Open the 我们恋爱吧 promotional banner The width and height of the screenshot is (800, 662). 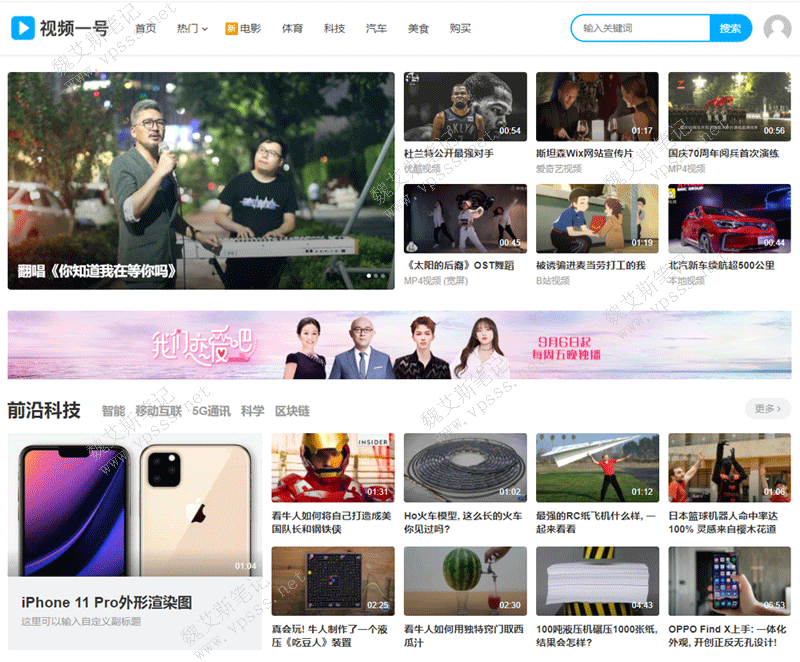[399, 344]
